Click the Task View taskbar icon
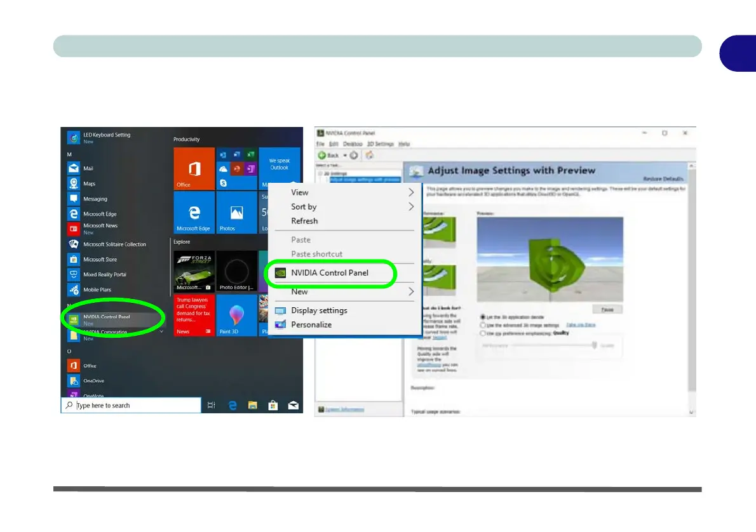 211,405
